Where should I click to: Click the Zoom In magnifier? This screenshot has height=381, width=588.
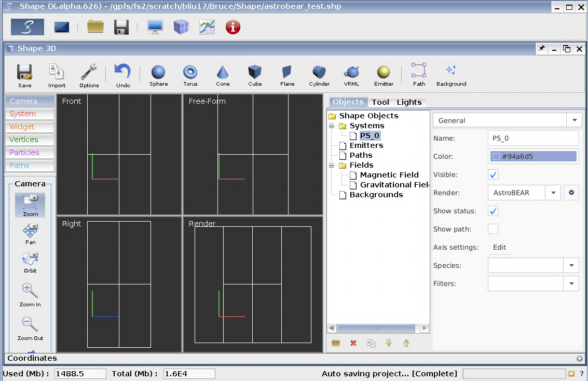(x=30, y=295)
